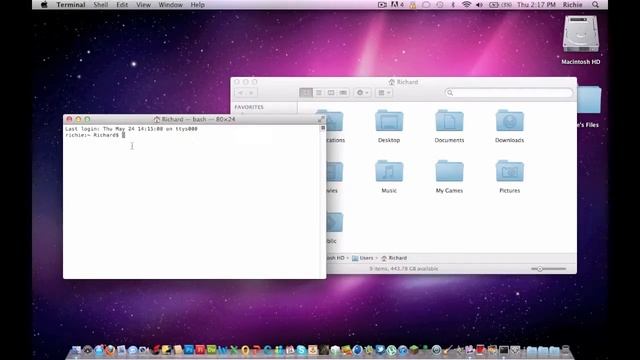This screenshot has height=360, width=640.
Task: Open the Terminal application menu
Action: point(71,4)
